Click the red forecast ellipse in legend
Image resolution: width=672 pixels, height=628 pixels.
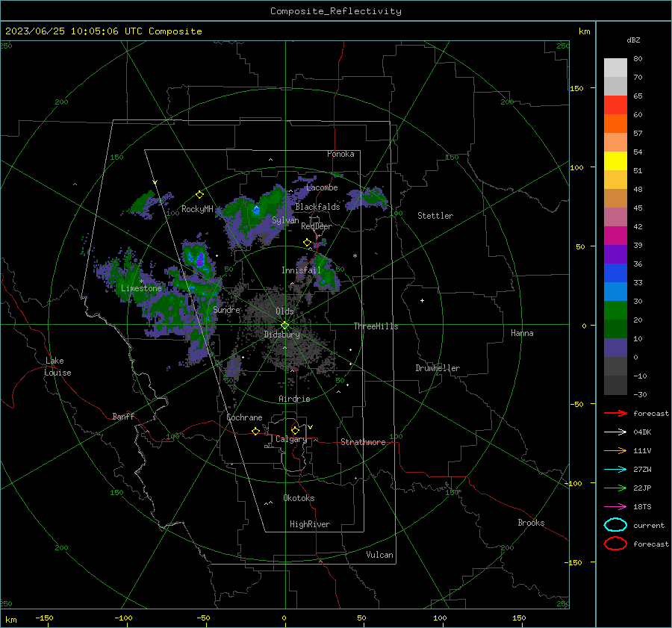point(615,544)
